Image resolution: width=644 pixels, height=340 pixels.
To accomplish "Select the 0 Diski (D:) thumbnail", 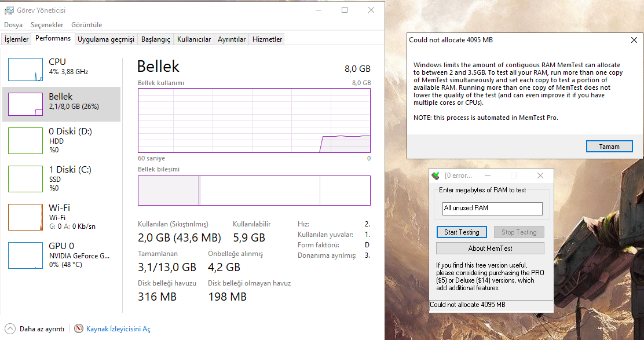I will coord(25,140).
